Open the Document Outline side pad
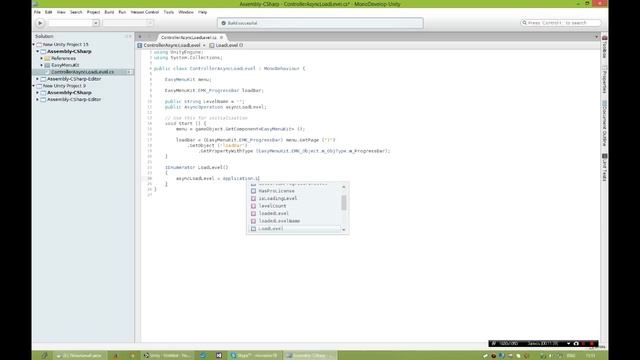 tap(604, 124)
